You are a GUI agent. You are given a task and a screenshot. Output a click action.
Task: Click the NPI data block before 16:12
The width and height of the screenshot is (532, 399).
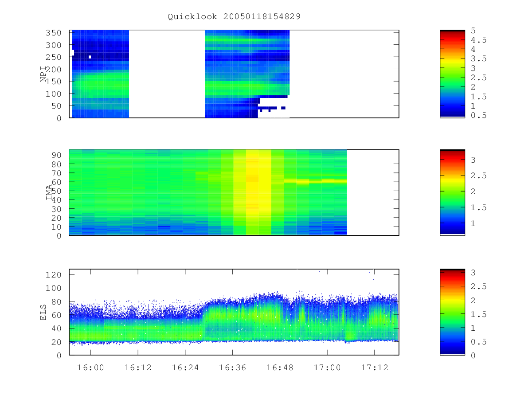100,74
